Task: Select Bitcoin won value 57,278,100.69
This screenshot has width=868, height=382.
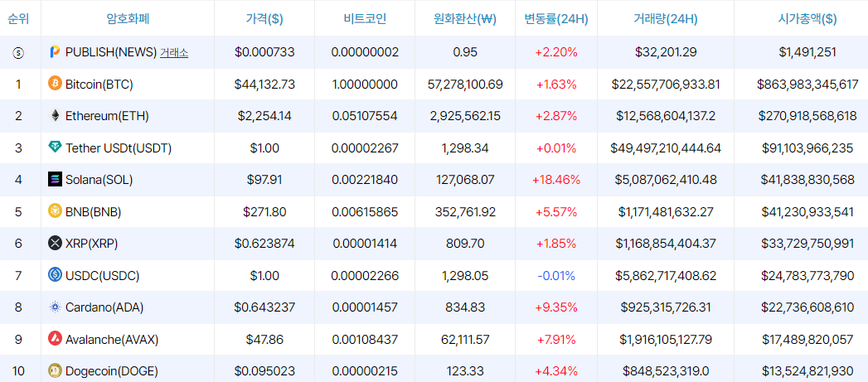Action: coord(465,85)
